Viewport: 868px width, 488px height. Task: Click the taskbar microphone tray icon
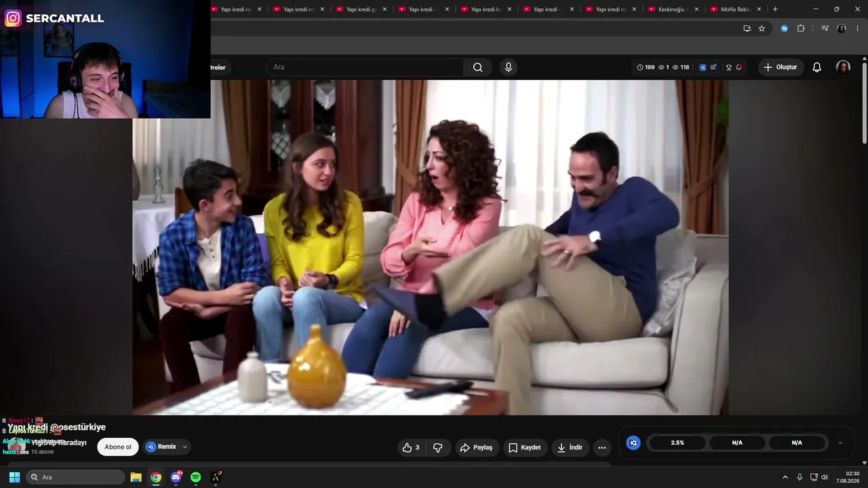[x=800, y=477]
